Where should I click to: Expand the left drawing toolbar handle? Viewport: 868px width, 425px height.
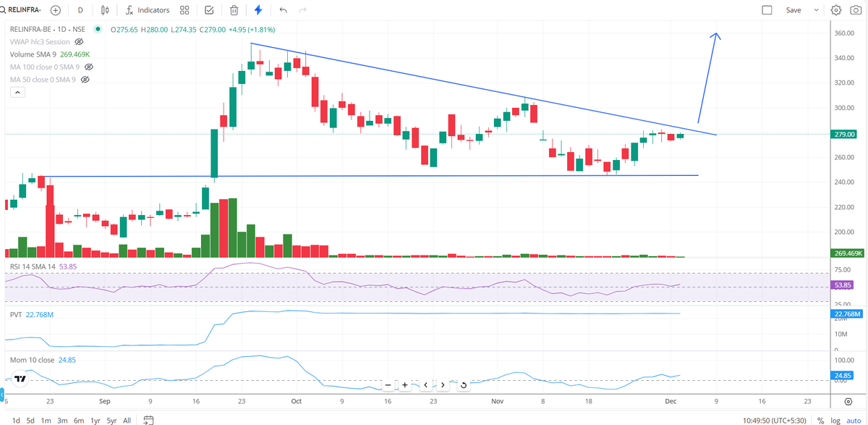point(1,395)
